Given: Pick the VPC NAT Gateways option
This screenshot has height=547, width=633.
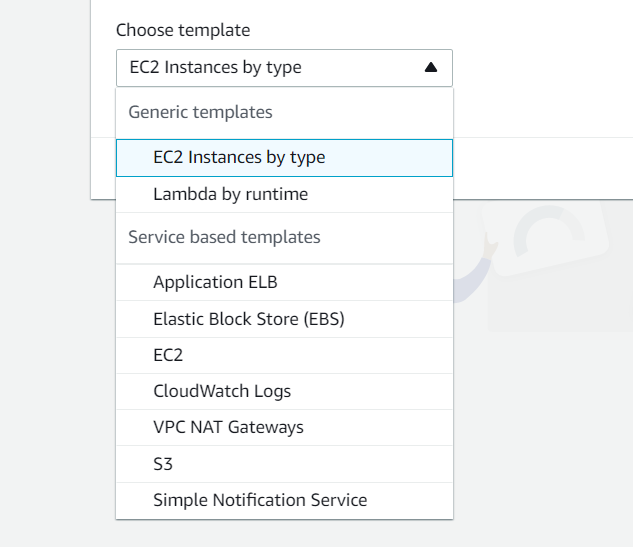Looking at the screenshot, I should tap(228, 427).
